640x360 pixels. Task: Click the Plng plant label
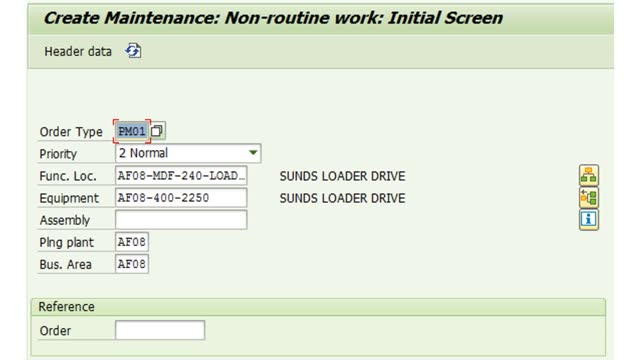(67, 242)
